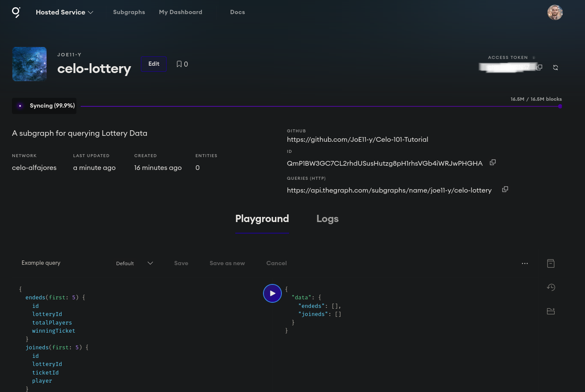This screenshot has height=392, width=585.
Task: Open the Docs page
Action: pyautogui.click(x=237, y=12)
